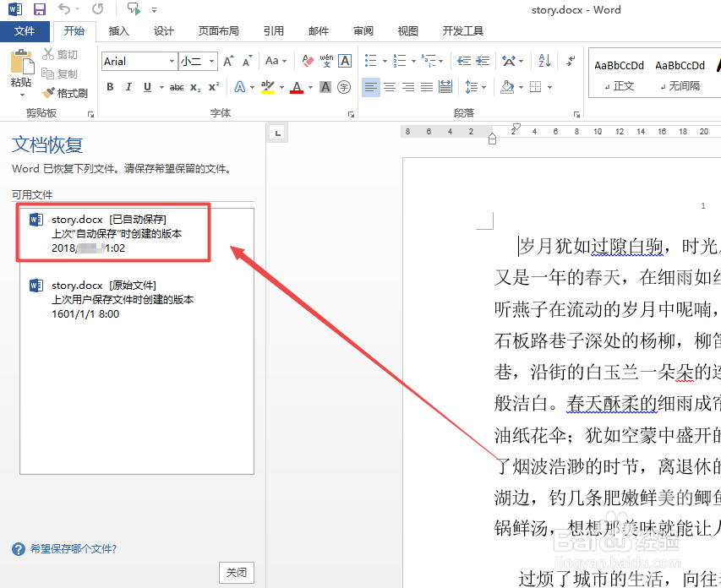This screenshot has height=588, width=721.
Task: Click the tab stop selector box
Action: coord(277,133)
